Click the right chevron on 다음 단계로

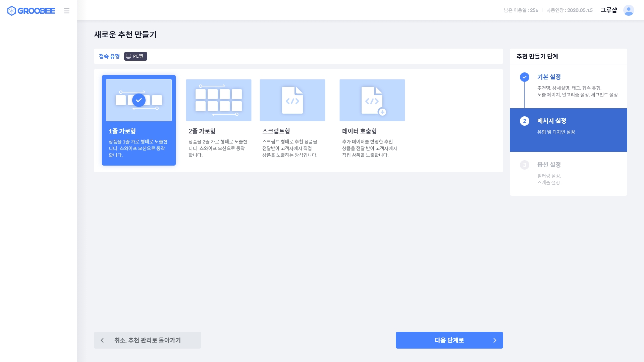click(x=495, y=340)
